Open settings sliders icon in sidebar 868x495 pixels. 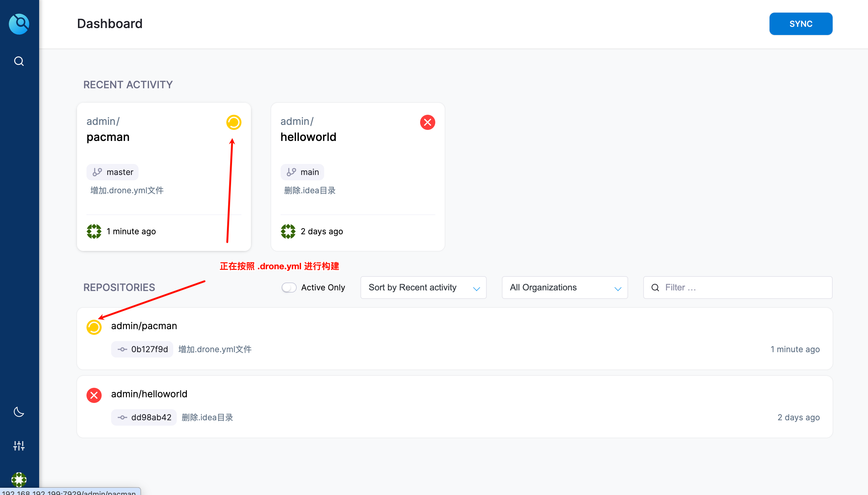(x=19, y=445)
